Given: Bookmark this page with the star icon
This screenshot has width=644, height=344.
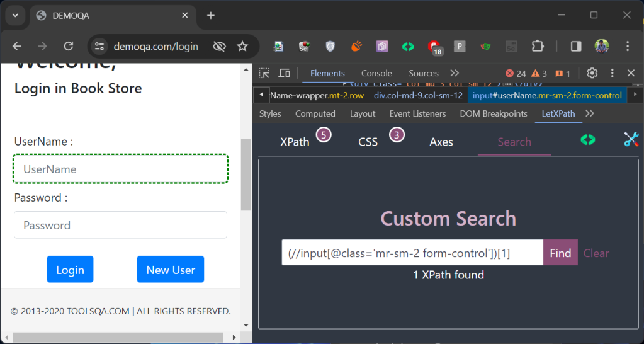Looking at the screenshot, I should coord(242,46).
